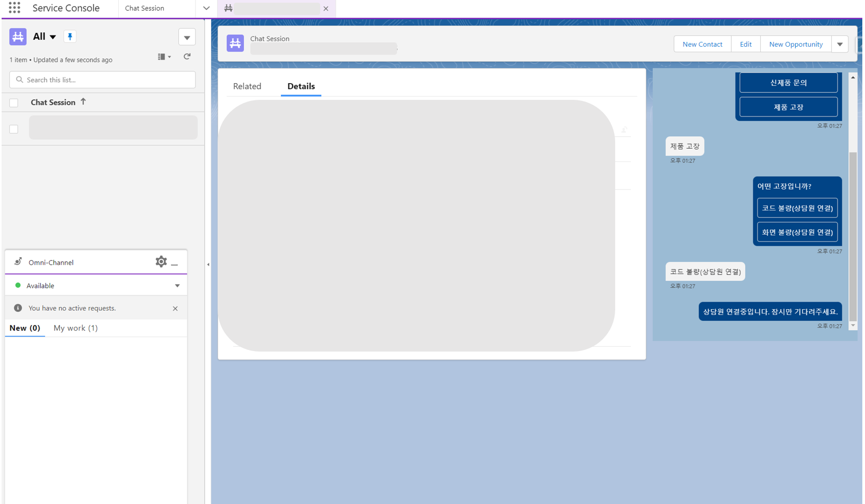Close the open chat session workspace tab
Image resolution: width=865 pixels, height=504 pixels.
[326, 9]
